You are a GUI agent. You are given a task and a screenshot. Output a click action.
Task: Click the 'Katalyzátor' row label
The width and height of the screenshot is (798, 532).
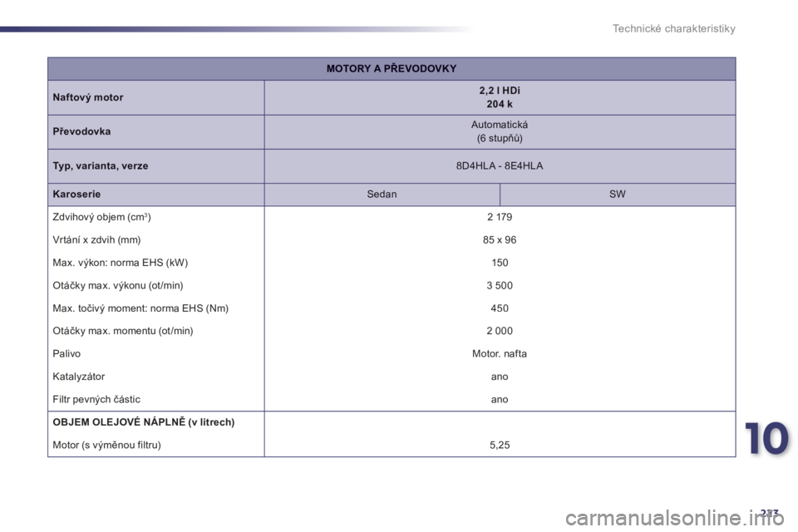79,377
